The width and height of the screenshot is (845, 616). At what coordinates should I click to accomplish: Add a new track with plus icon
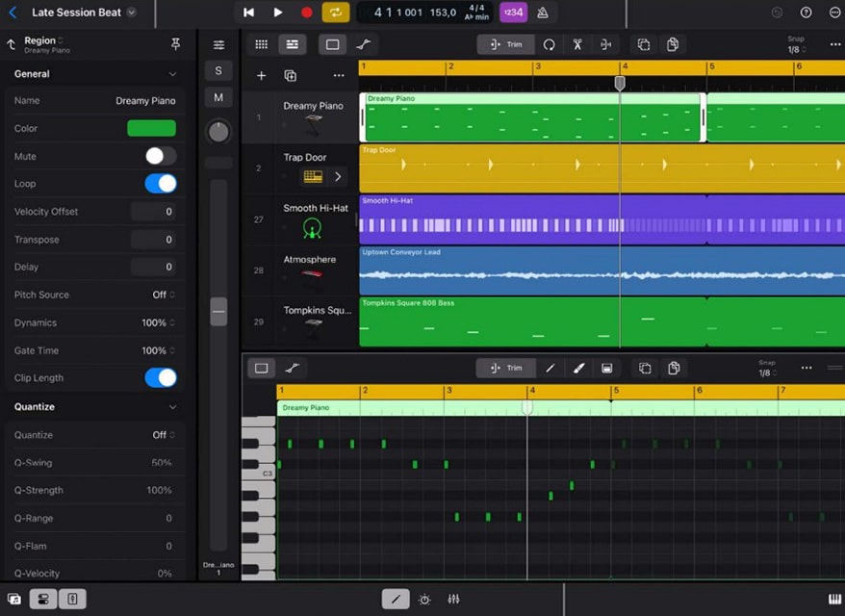(x=262, y=75)
